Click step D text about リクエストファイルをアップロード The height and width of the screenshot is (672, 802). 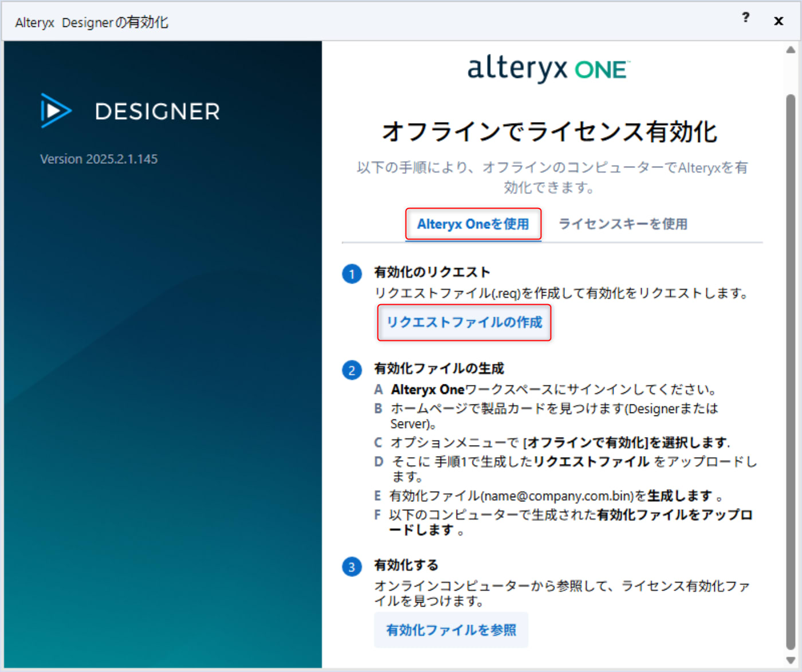tap(574, 469)
